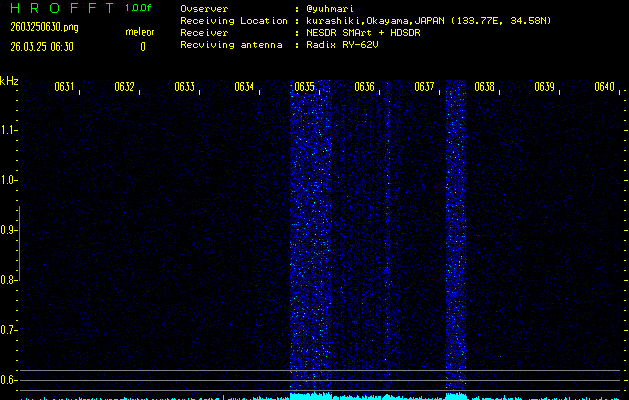This screenshot has height=400, width=629.
Task: Click the kHz axis unit label
Action: tap(9, 81)
